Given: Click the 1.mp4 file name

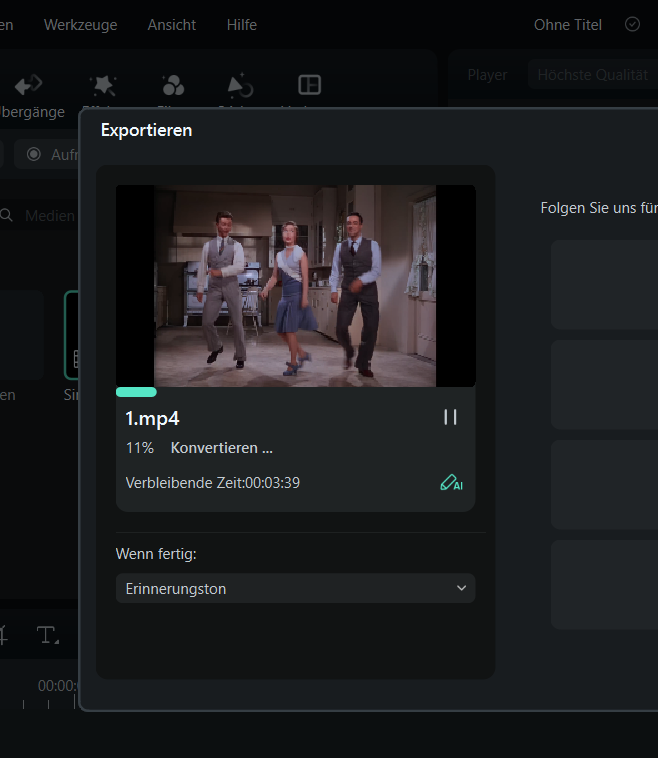Looking at the screenshot, I should (x=152, y=419).
